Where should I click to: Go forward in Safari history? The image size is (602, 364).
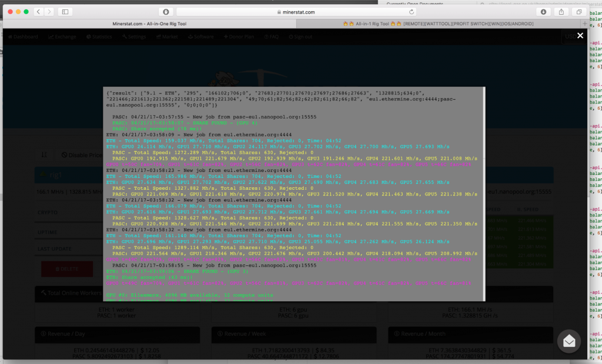point(49,12)
